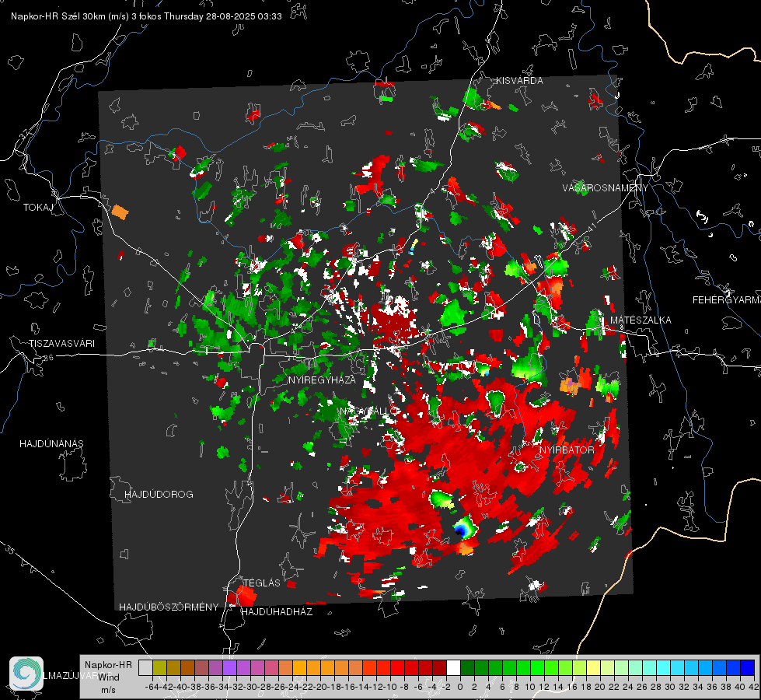Click the Napkor-HR legend title
The height and width of the screenshot is (700, 761).
click(108, 665)
